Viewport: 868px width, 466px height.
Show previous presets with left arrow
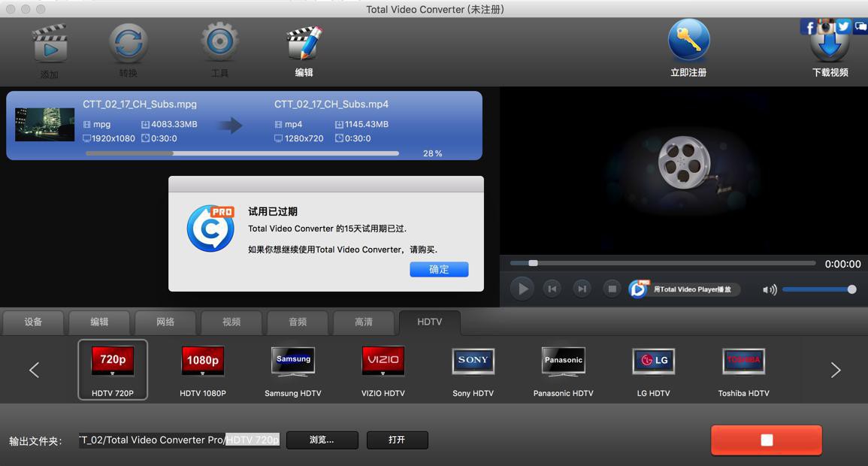coord(35,370)
